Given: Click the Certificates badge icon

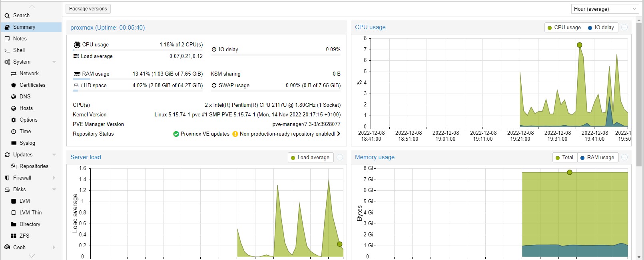Looking at the screenshot, I should (x=14, y=85).
